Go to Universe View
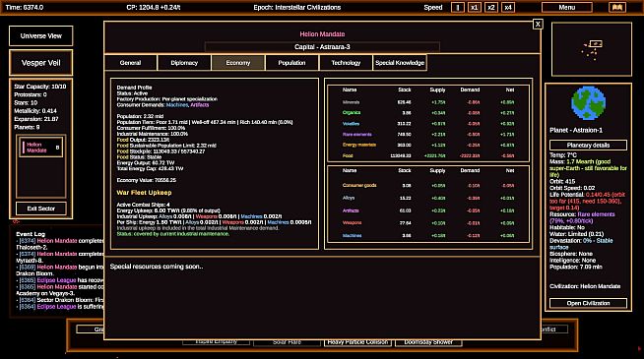 tap(41, 36)
